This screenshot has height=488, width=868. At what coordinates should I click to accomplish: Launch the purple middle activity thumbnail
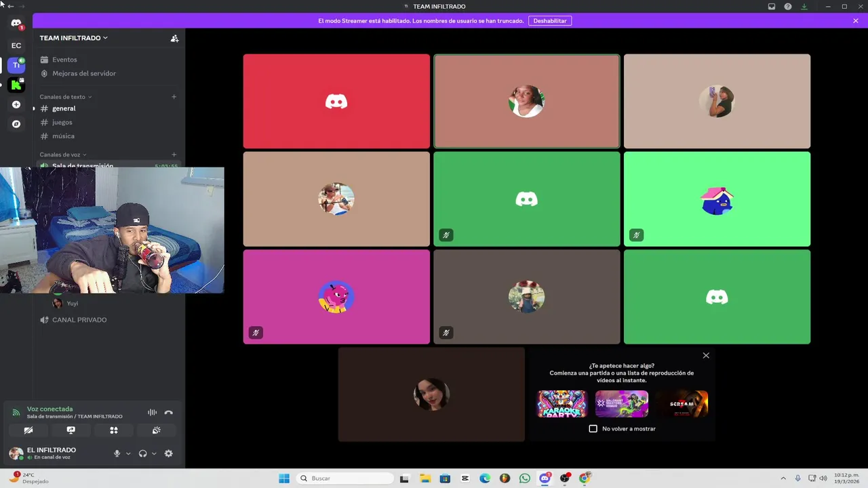(622, 404)
